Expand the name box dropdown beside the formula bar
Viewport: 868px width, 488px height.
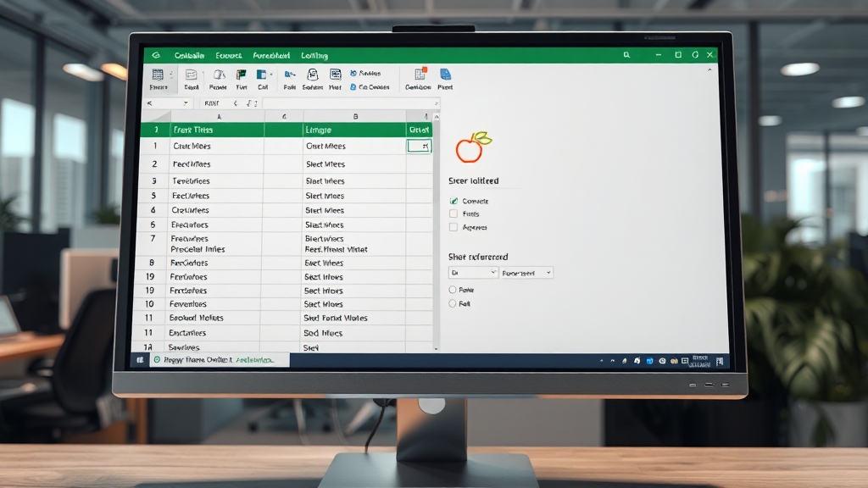[186, 103]
